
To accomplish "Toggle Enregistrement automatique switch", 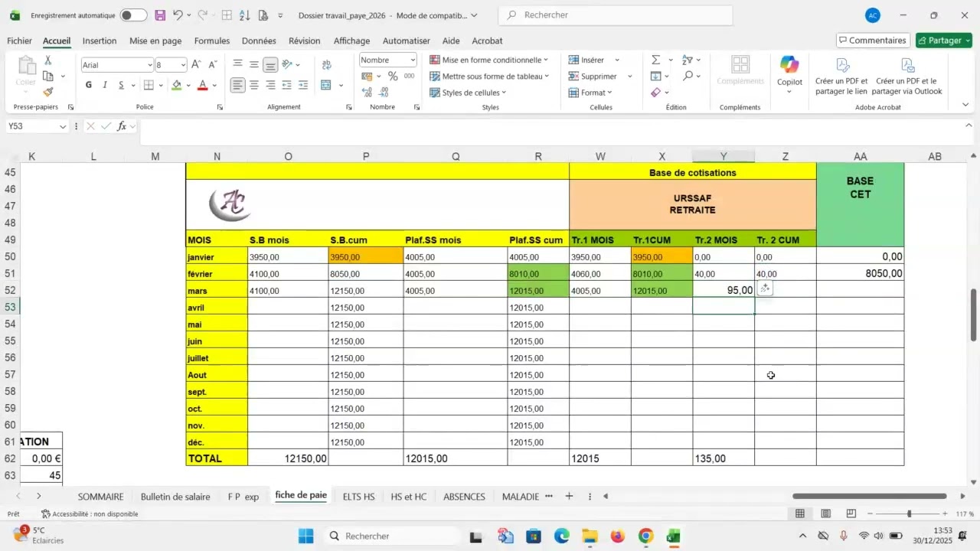I will tap(133, 15).
